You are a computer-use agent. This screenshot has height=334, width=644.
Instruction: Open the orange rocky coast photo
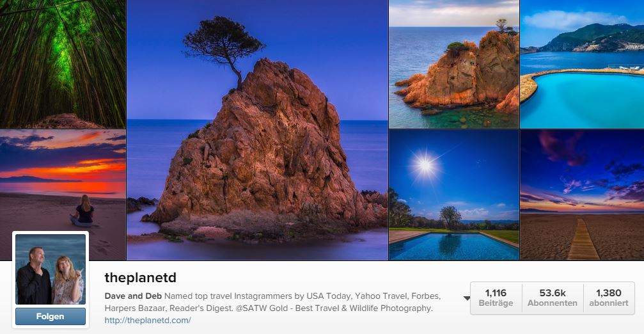[454, 64]
